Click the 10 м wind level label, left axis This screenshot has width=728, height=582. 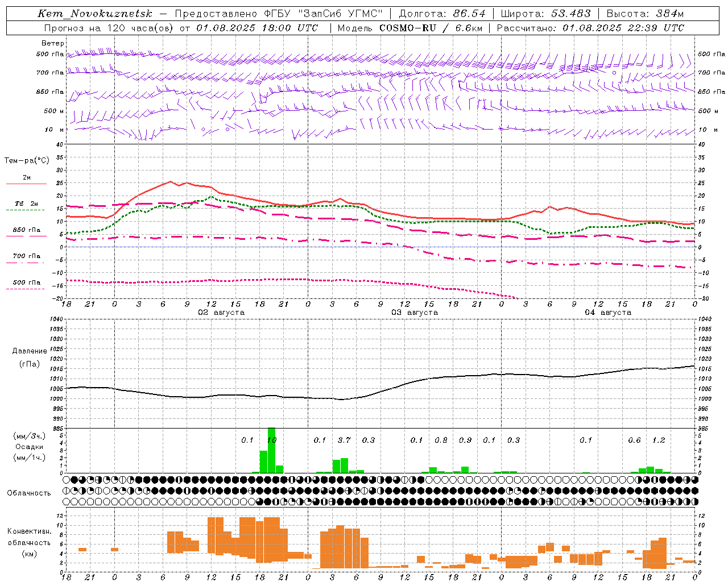[55, 130]
